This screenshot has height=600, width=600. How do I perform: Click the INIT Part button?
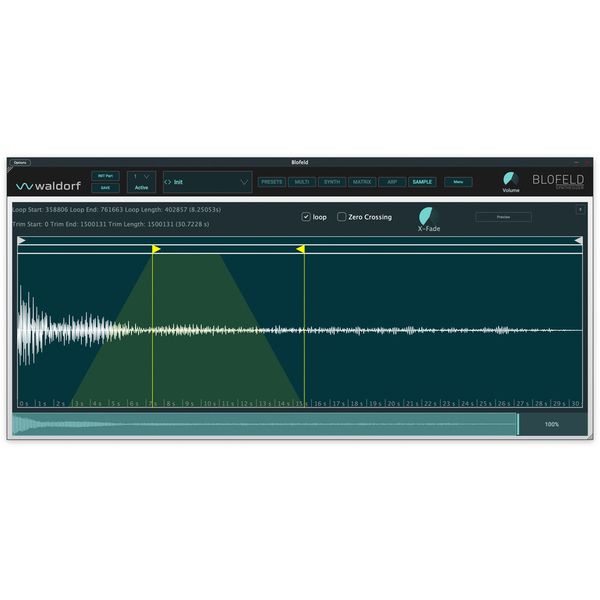coord(105,176)
